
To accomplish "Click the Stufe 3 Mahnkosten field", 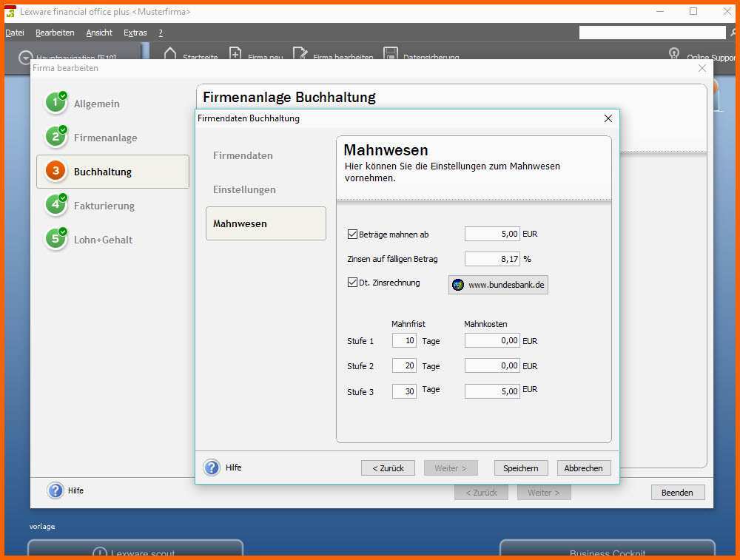I will coord(492,391).
